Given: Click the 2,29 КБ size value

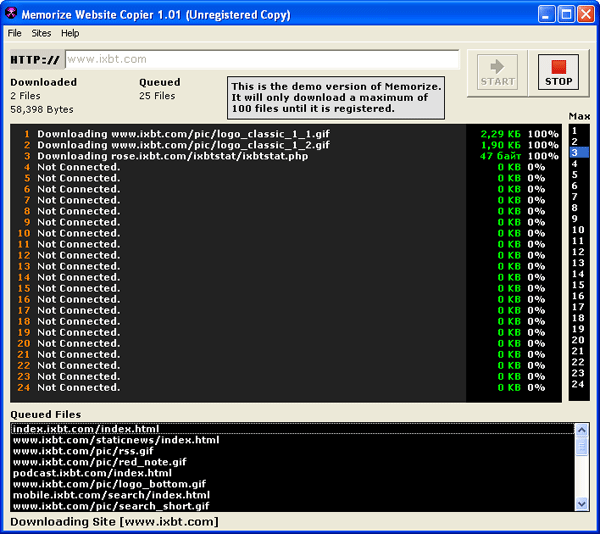Looking at the screenshot, I should coord(501,134).
